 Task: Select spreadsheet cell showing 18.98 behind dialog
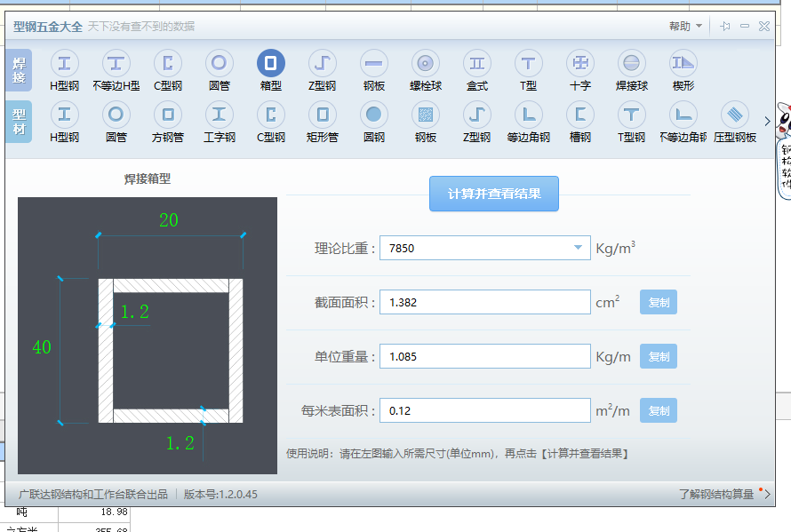coord(94,512)
